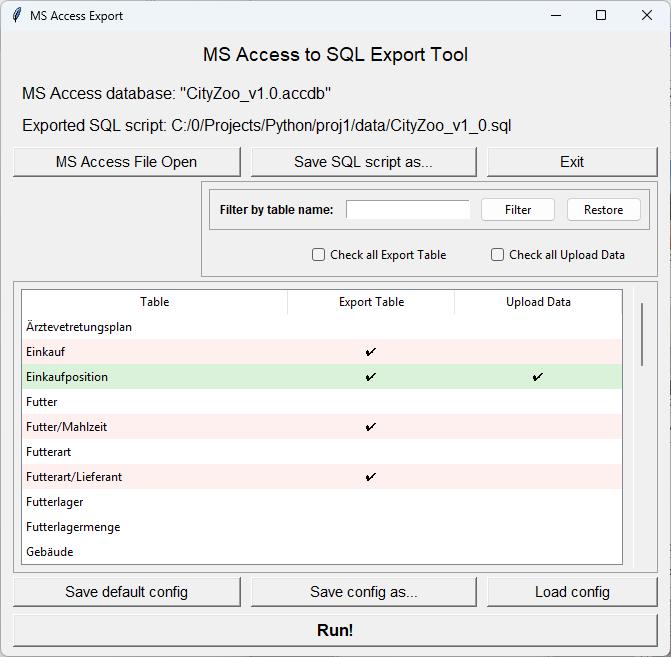Click the Save default config button
Screen dimensions: 671x657
point(127,592)
